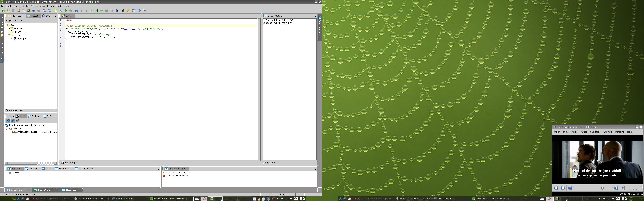
Task: Mute SMPlayer audio with speaker icon
Action: click(623, 188)
